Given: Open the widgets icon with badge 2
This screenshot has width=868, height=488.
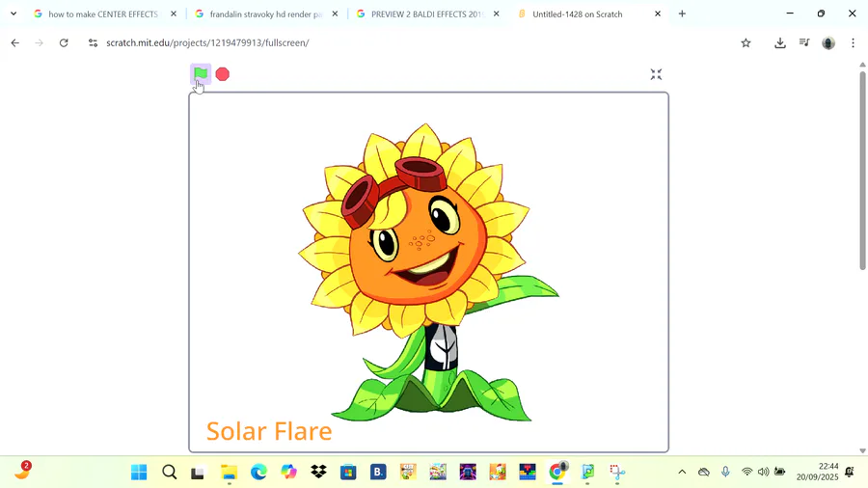Looking at the screenshot, I should [22, 471].
